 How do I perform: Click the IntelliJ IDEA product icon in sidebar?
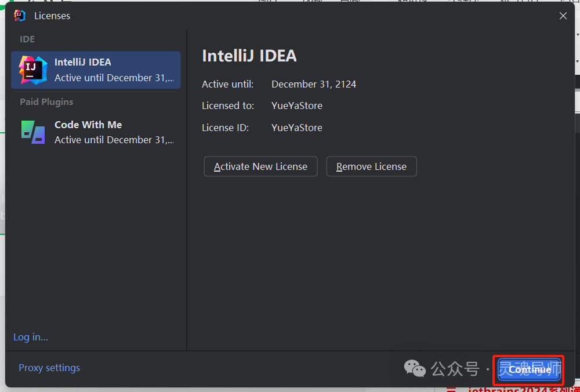[33, 70]
